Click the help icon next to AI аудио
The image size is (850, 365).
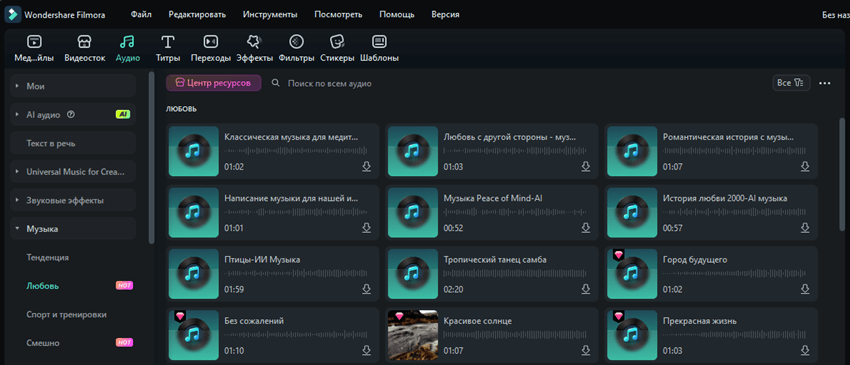(70, 114)
